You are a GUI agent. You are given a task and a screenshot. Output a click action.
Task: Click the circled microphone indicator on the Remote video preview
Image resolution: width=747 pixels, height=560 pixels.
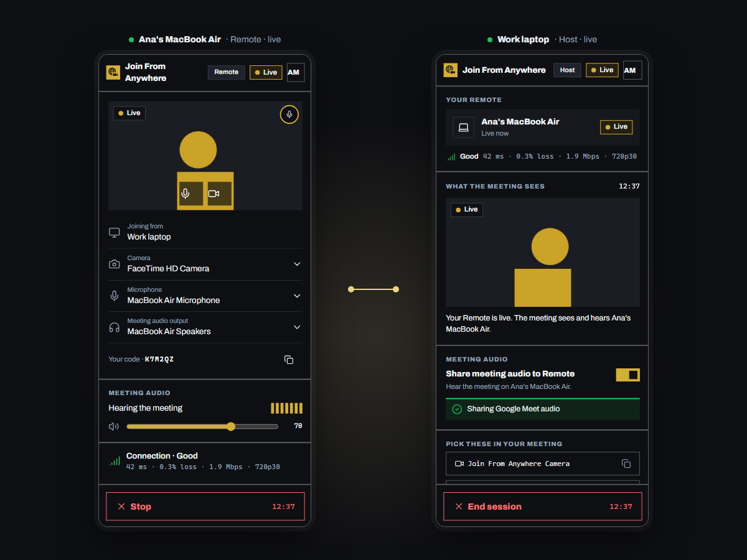(x=289, y=114)
